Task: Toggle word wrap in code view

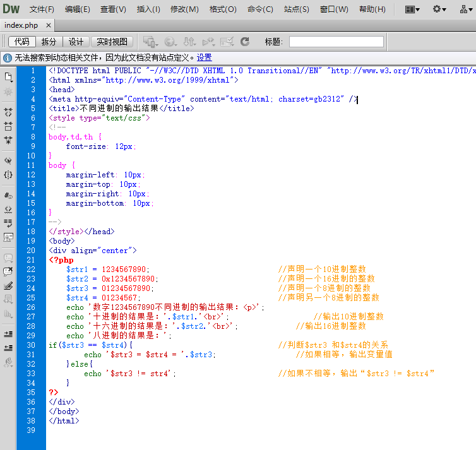Action: tap(8, 223)
